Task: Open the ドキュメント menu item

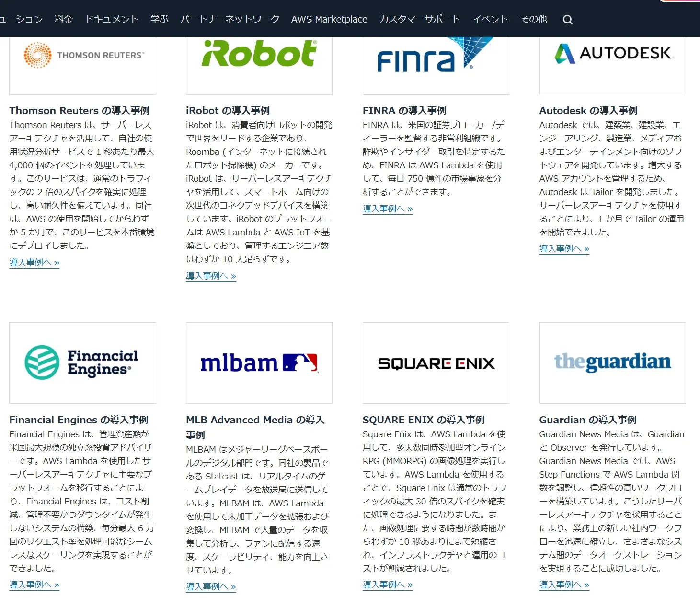Action: click(112, 19)
